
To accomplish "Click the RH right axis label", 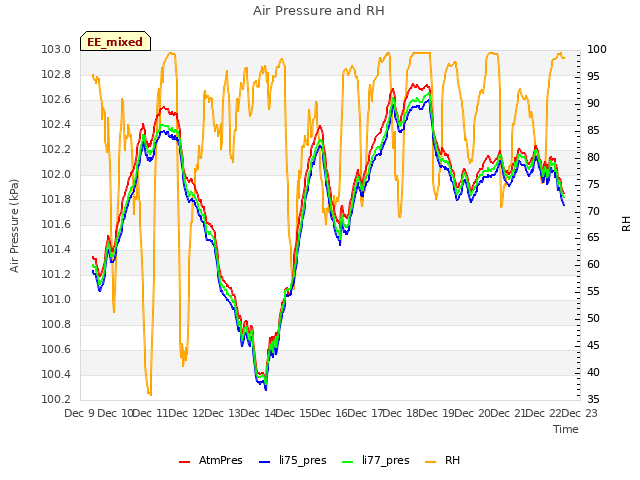I will 626,224.
